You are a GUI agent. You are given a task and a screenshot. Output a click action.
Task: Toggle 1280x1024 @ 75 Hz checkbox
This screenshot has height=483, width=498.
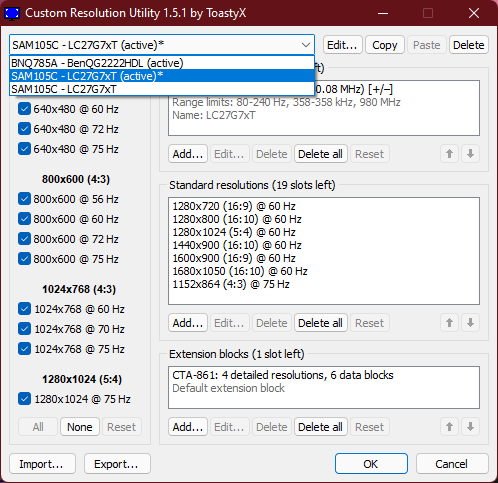point(24,399)
